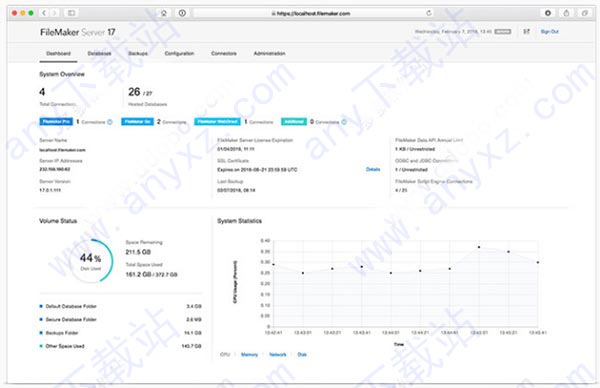Show the CPU statistics chart
600x388 pixels.
(x=225, y=355)
